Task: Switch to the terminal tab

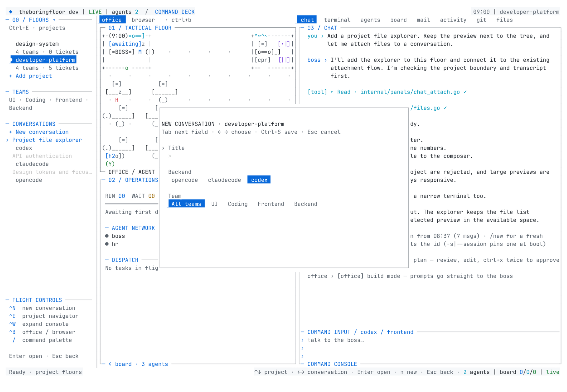Action: (x=337, y=20)
